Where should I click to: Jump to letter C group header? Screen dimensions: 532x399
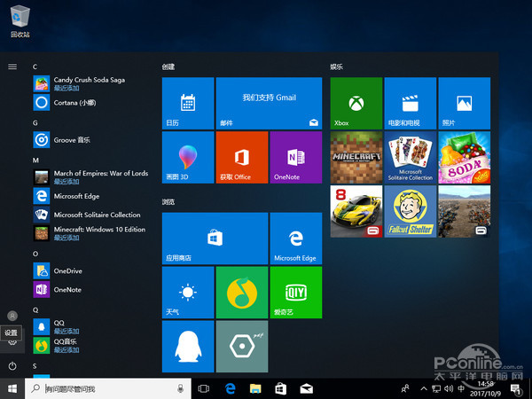coord(35,66)
